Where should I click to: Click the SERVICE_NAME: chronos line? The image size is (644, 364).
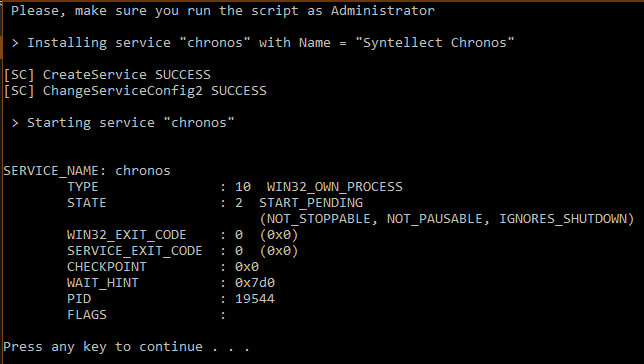[x=87, y=171]
